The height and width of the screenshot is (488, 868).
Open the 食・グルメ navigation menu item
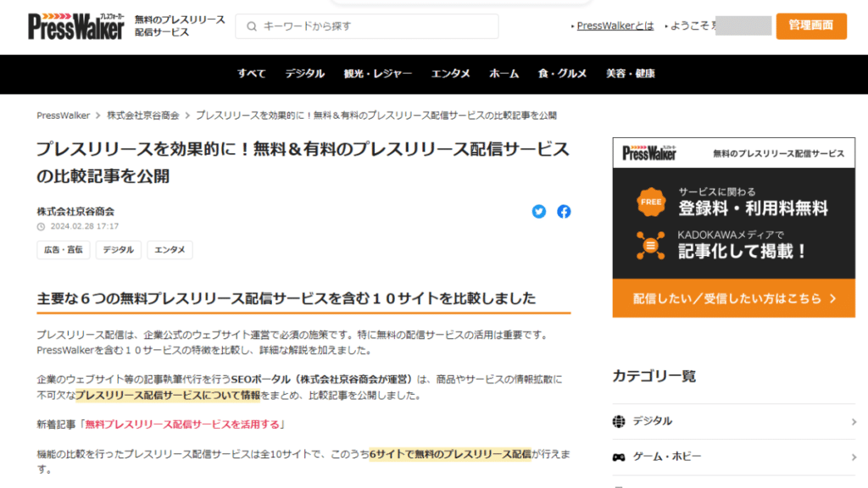(x=562, y=74)
